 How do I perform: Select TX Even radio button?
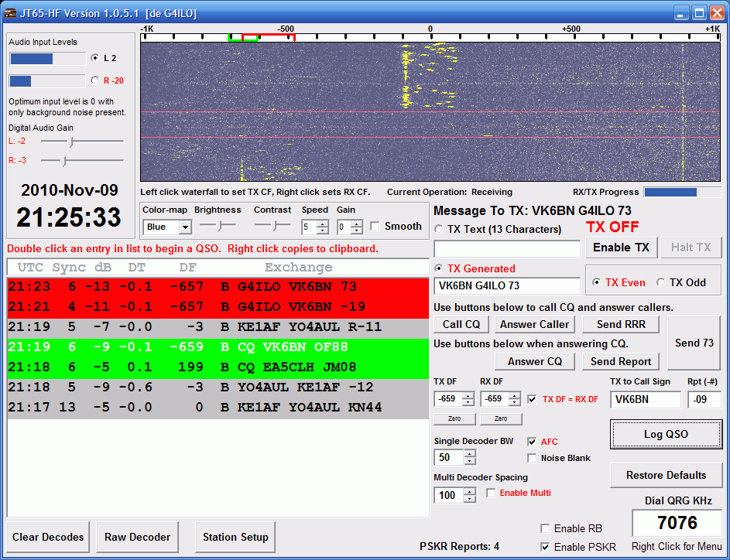pos(596,282)
